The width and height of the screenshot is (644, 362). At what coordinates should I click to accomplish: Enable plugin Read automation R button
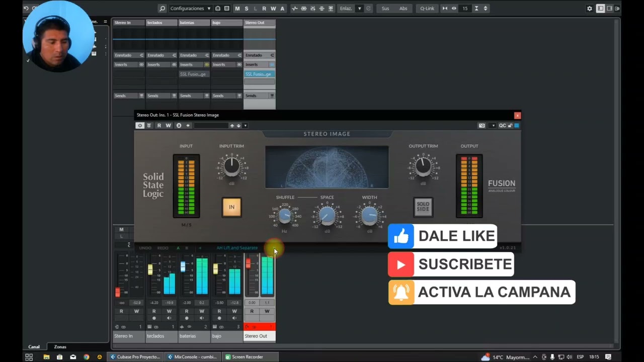159,126
